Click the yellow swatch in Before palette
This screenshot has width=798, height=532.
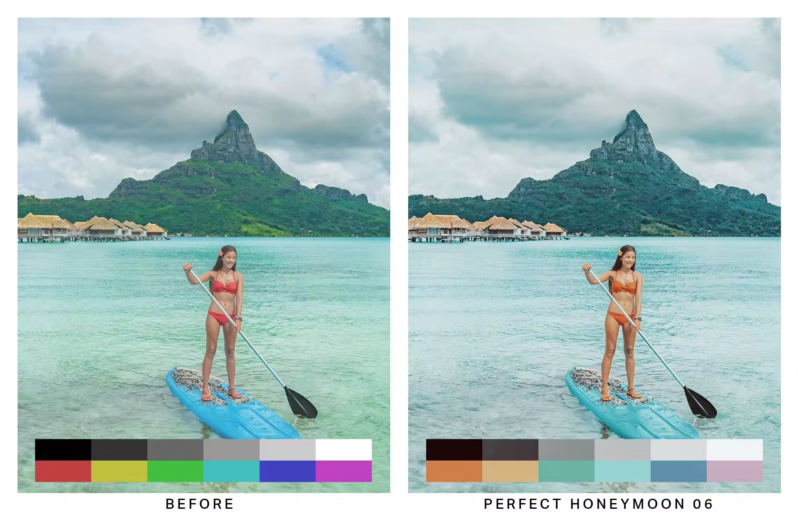pos(119,471)
